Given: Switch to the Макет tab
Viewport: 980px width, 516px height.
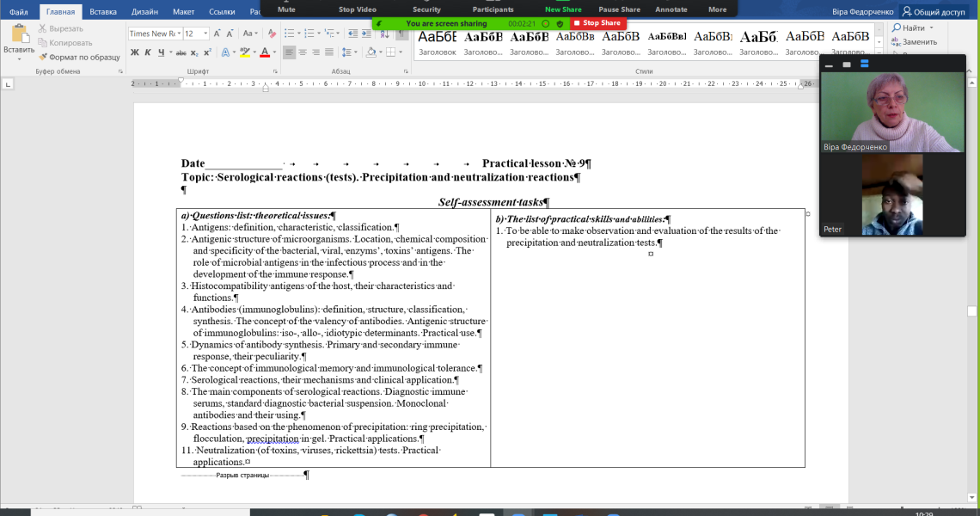Looking at the screenshot, I should coord(183,12).
